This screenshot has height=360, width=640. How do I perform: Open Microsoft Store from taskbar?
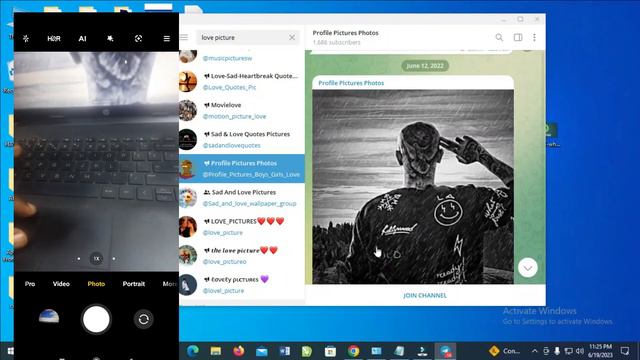(330, 351)
